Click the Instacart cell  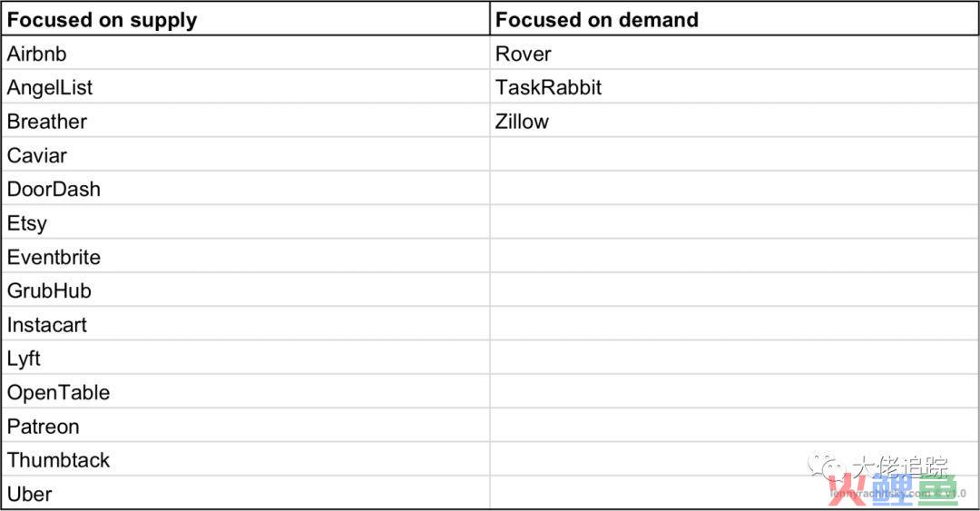[x=245, y=324]
